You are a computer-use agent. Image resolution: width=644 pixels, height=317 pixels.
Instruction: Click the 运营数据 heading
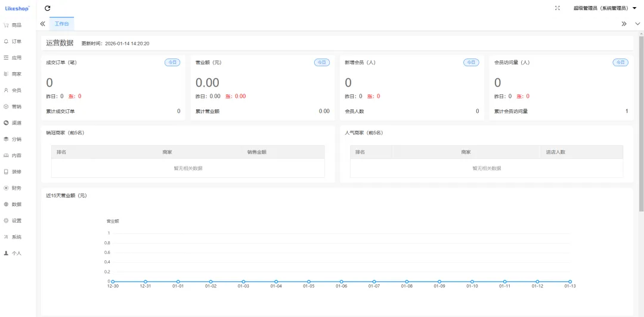click(x=60, y=43)
